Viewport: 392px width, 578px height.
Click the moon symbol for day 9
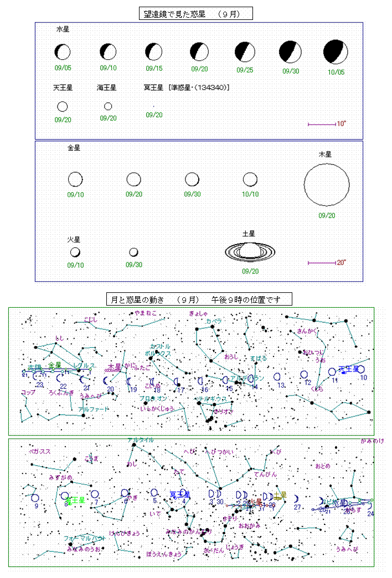coord(35,498)
